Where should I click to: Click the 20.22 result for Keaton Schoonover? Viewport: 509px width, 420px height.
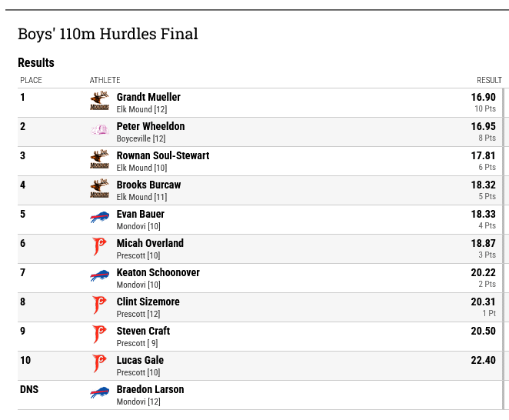pyautogui.click(x=483, y=272)
